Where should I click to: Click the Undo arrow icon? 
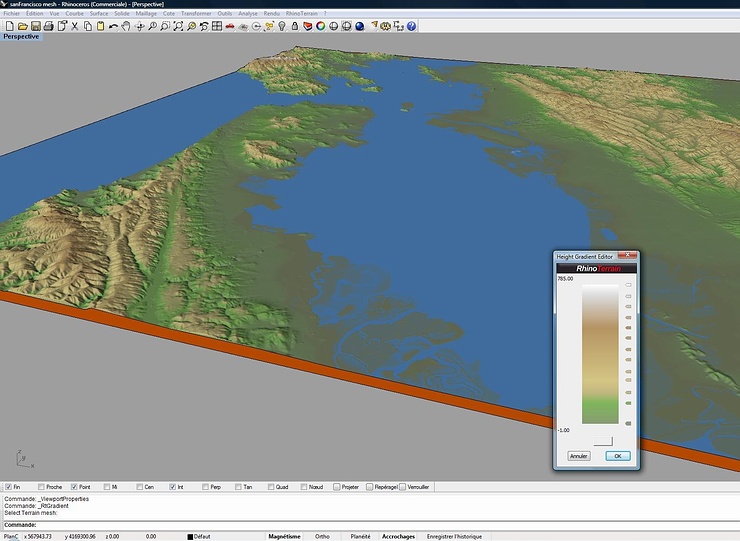[x=114, y=25]
